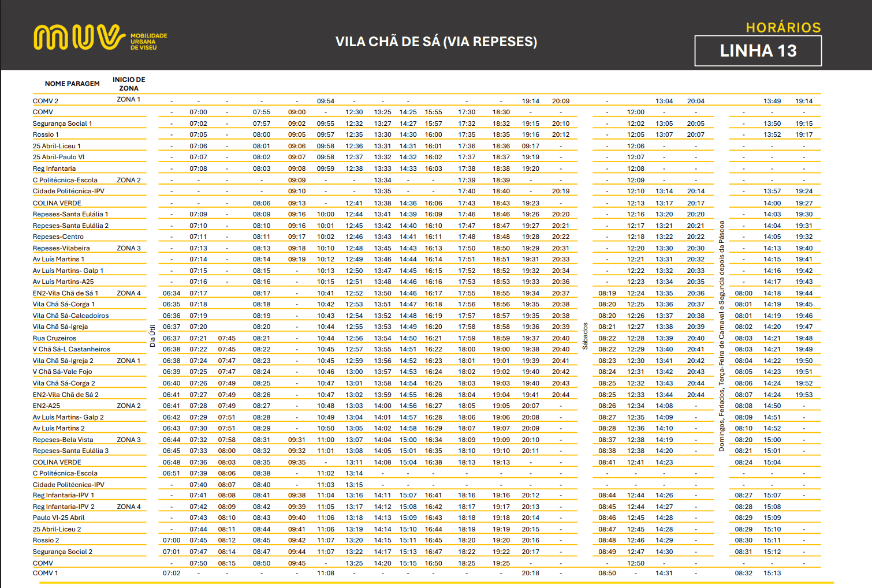Select the Rua Cruzeiros stop name
This screenshot has height=588, width=872.
(x=54, y=338)
